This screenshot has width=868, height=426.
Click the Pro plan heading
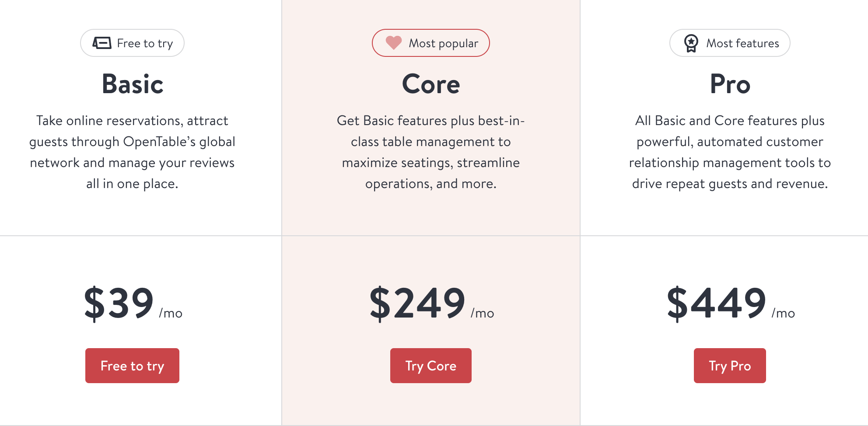coord(730,84)
